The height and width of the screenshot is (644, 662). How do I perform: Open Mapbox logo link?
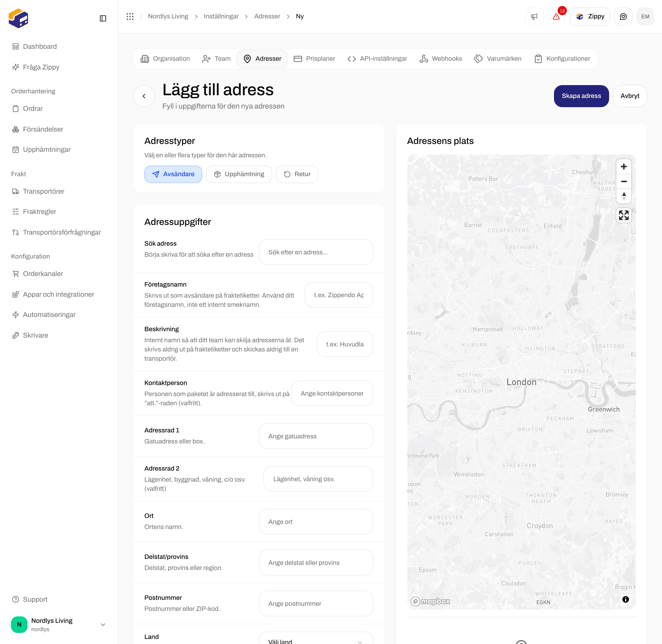click(430, 601)
